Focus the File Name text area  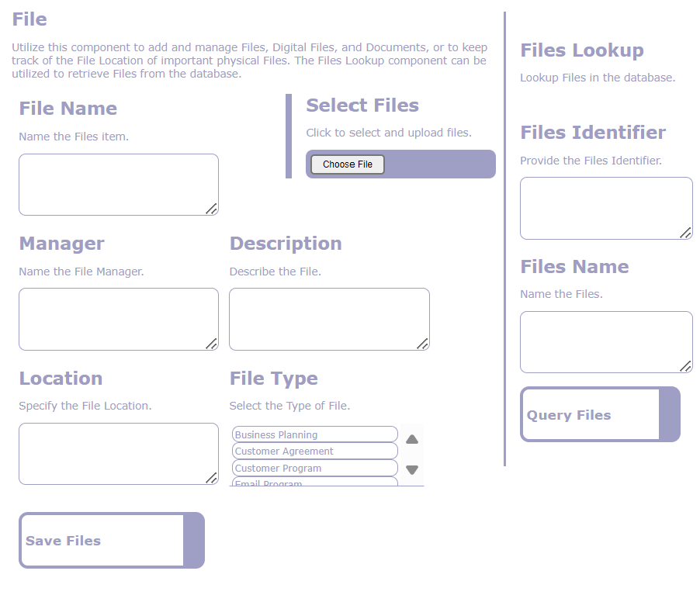118,185
